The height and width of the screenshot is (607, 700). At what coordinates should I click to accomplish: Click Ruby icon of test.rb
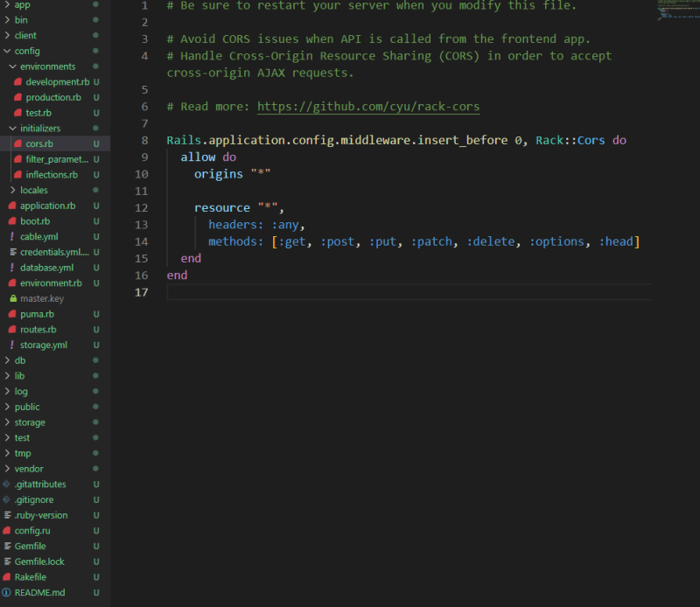pyautogui.click(x=18, y=113)
